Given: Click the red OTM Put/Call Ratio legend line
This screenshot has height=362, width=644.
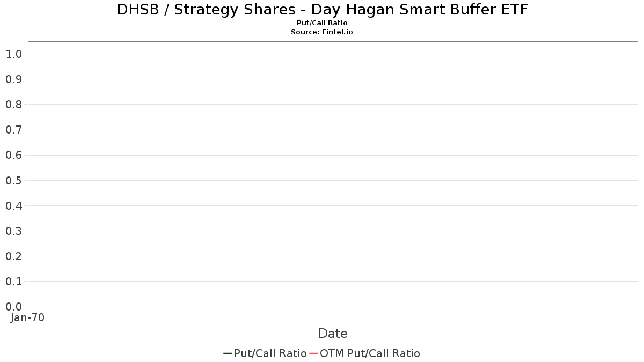Looking at the screenshot, I should click(x=313, y=353).
